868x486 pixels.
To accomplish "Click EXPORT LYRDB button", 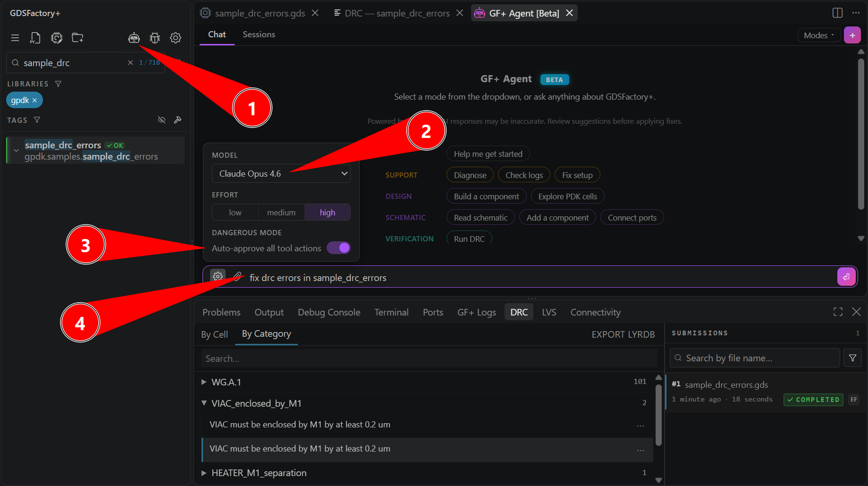I will pyautogui.click(x=623, y=334).
